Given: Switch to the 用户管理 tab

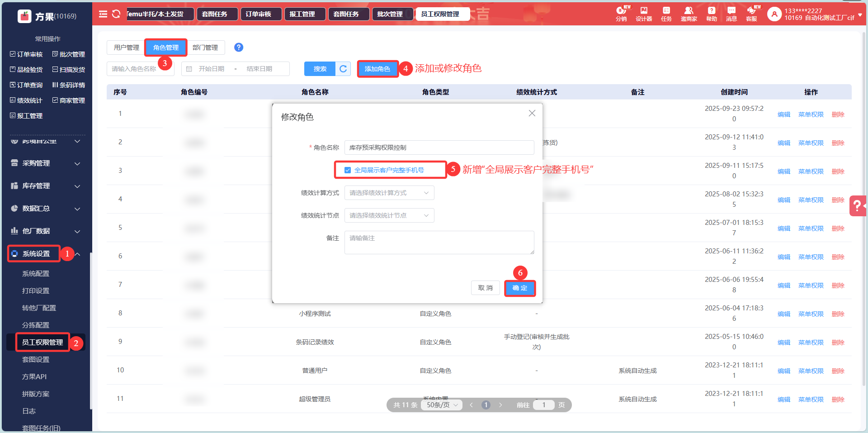Looking at the screenshot, I should coord(126,48).
